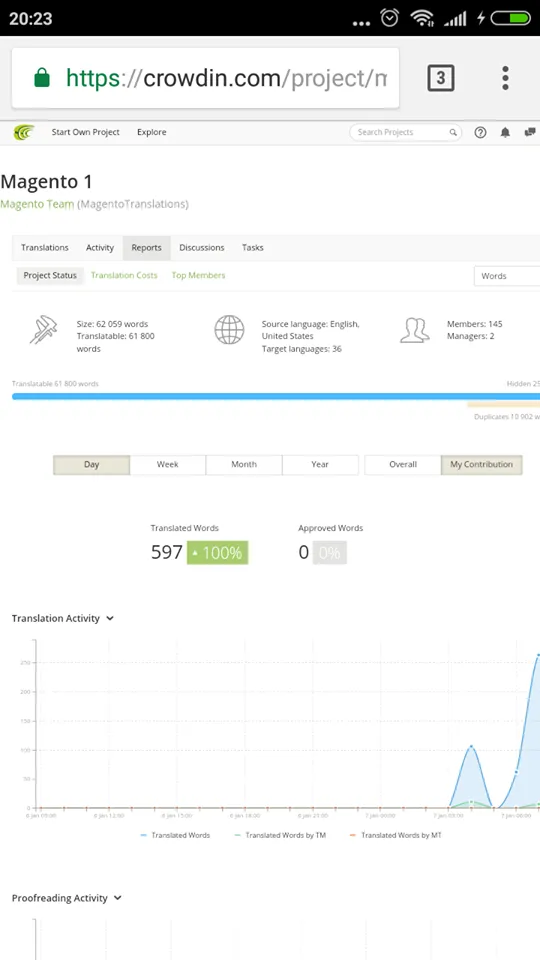Tap the search magnifier icon

click(x=453, y=132)
